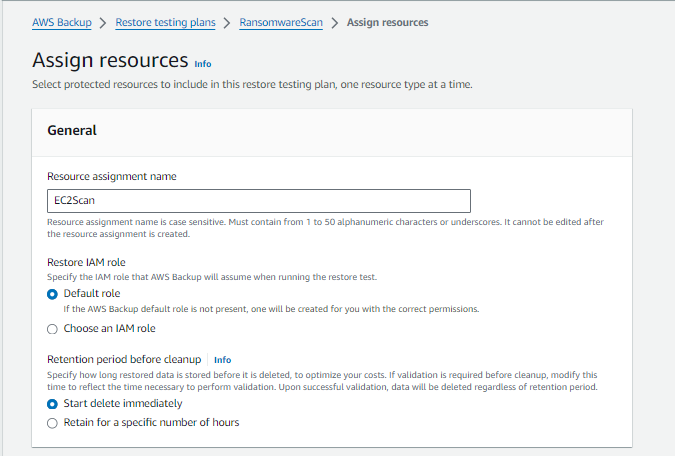
Task: Open Info link beside Retention period label
Action: 222,360
